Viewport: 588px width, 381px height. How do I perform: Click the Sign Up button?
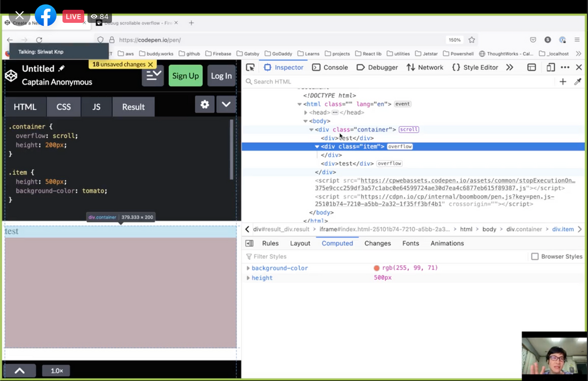pos(185,76)
